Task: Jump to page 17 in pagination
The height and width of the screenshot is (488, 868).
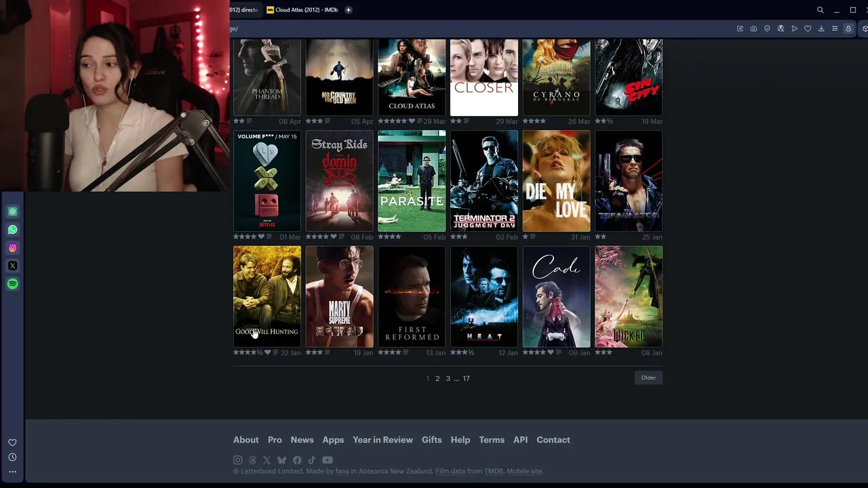Action: pyautogui.click(x=466, y=378)
